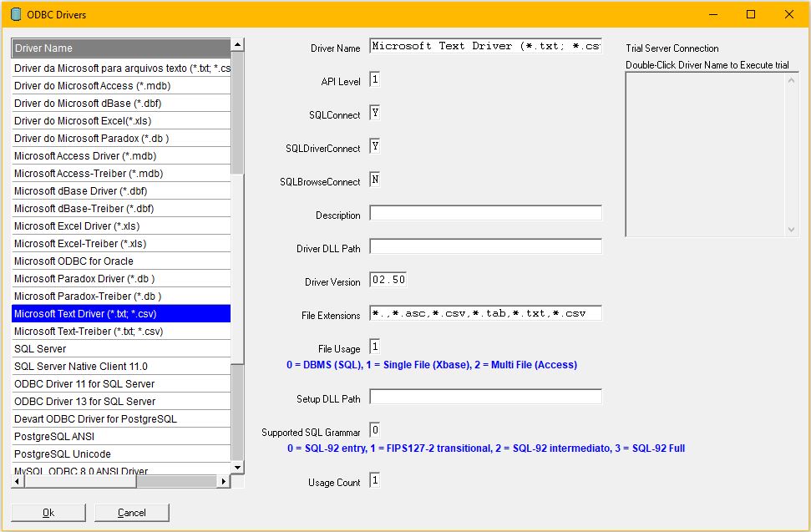Select 'Driver da Microsoft para arquivos texto' row
811x532 pixels.
121,68
